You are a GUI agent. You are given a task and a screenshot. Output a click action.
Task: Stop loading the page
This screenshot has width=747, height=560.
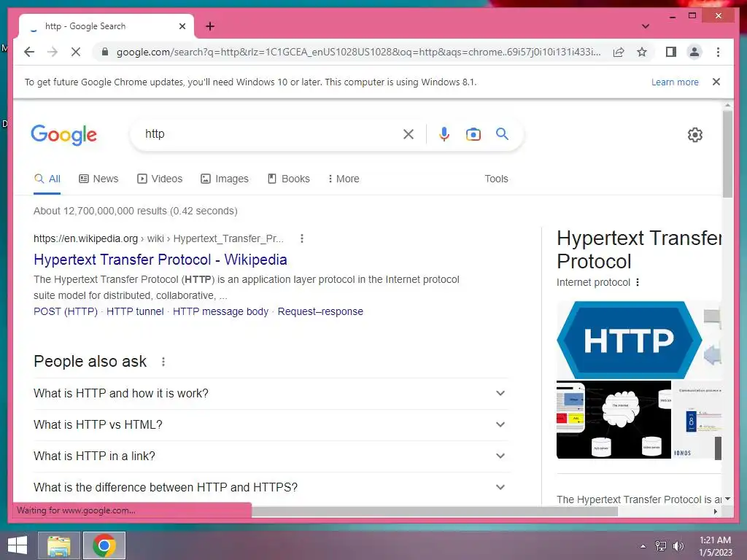(x=76, y=52)
